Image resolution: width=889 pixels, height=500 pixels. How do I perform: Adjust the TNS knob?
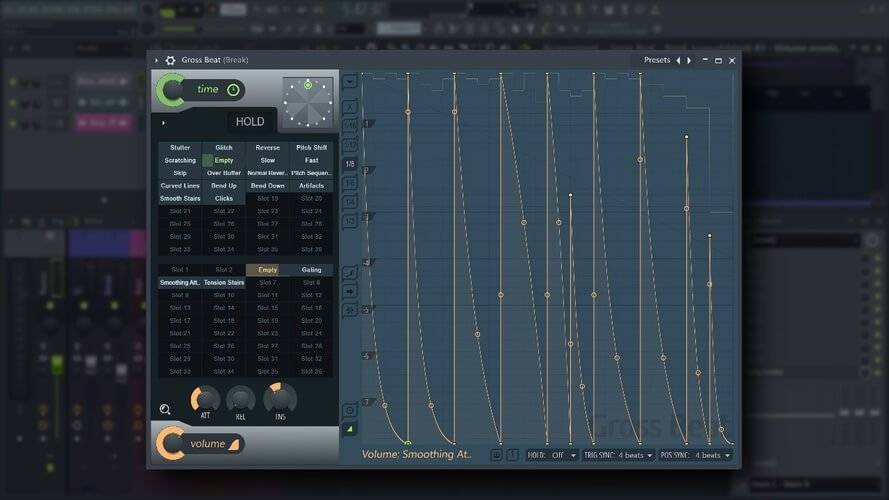point(280,398)
